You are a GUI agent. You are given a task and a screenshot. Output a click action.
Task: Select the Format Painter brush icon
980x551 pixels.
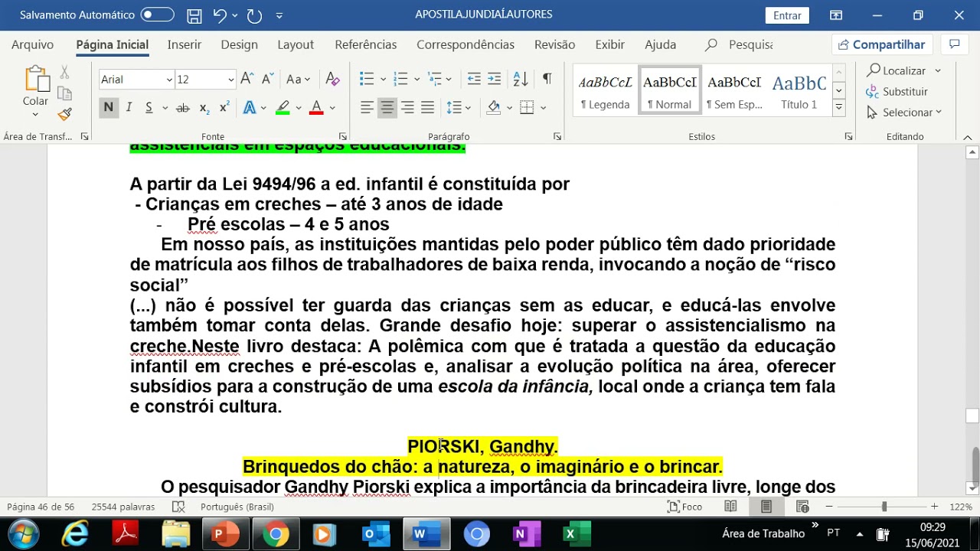pyautogui.click(x=64, y=113)
